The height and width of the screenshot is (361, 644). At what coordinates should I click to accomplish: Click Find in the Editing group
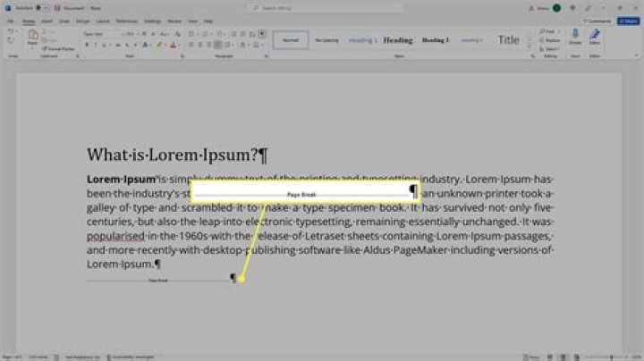[x=549, y=31]
